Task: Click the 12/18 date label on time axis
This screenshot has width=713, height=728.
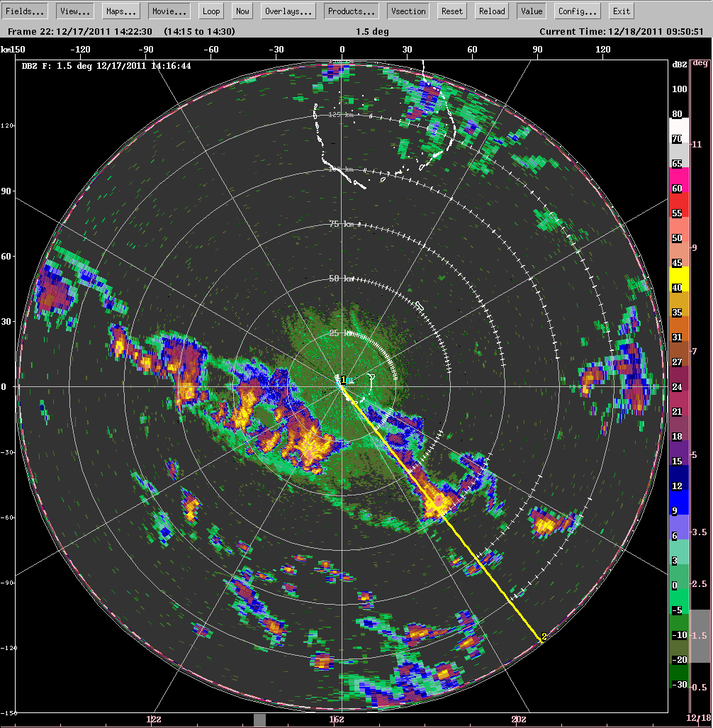Action: coord(699,718)
